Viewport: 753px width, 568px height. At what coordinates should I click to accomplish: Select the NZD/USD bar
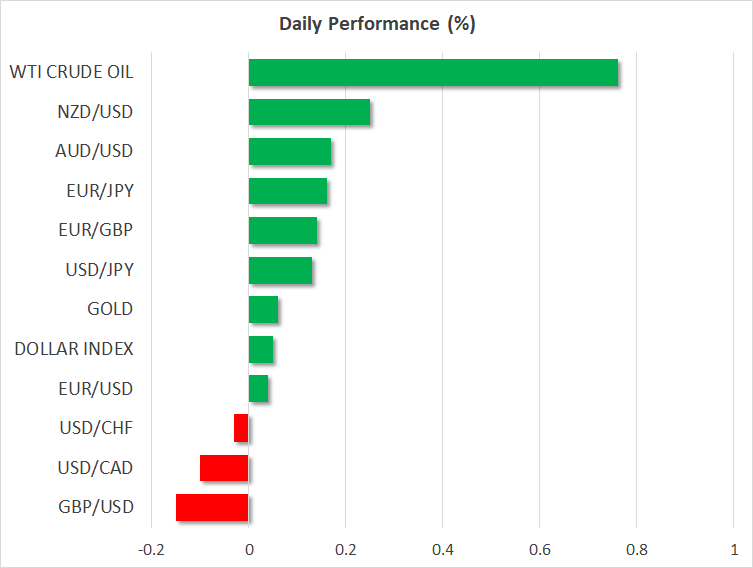pos(309,112)
